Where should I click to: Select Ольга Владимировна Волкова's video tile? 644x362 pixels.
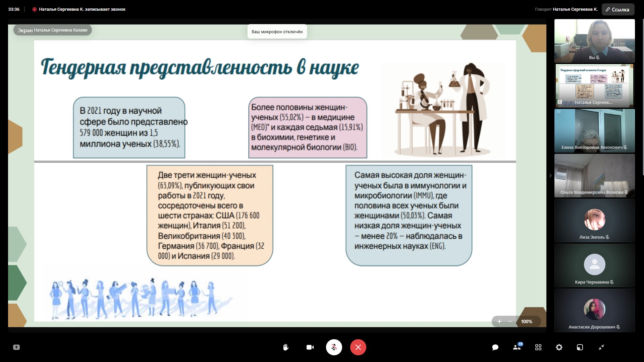[x=595, y=176]
